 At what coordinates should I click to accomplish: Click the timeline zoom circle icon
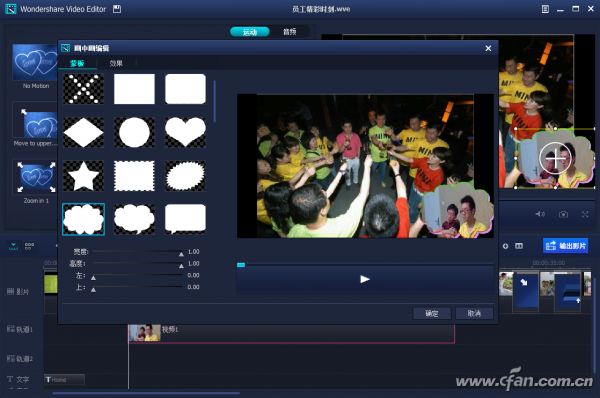(505, 246)
